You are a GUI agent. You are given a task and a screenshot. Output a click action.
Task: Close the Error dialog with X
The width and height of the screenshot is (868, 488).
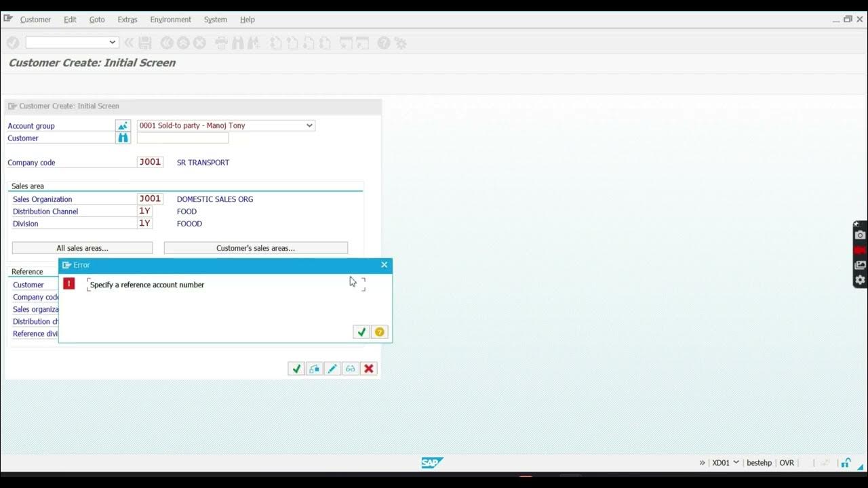click(384, 265)
